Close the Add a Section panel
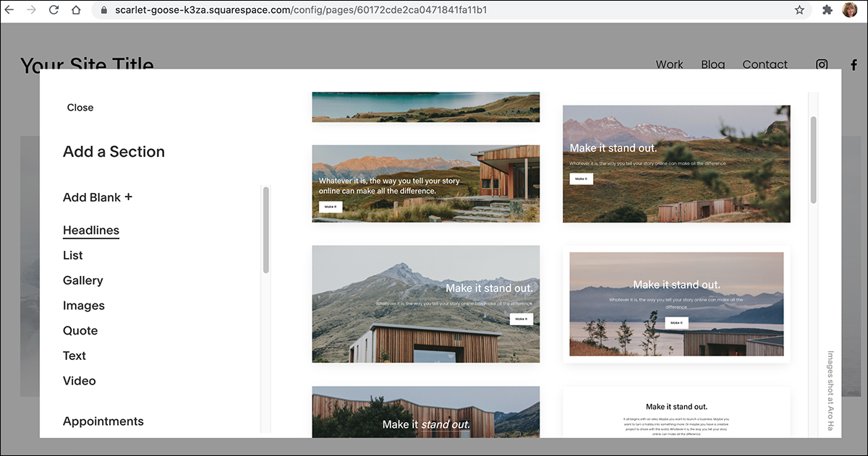 [x=80, y=108]
